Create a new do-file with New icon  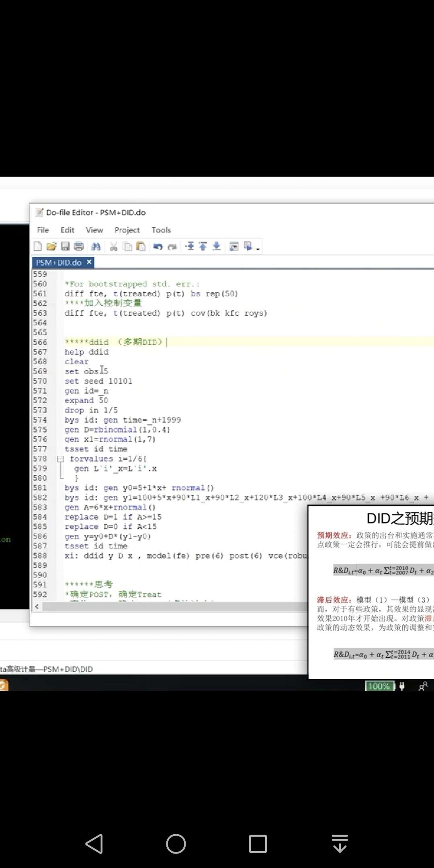coord(38,246)
